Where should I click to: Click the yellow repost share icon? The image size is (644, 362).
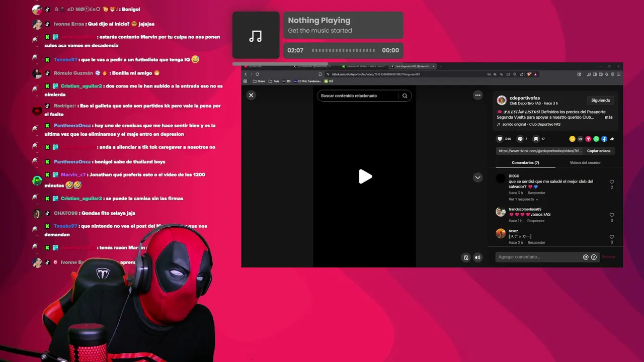[572, 139]
